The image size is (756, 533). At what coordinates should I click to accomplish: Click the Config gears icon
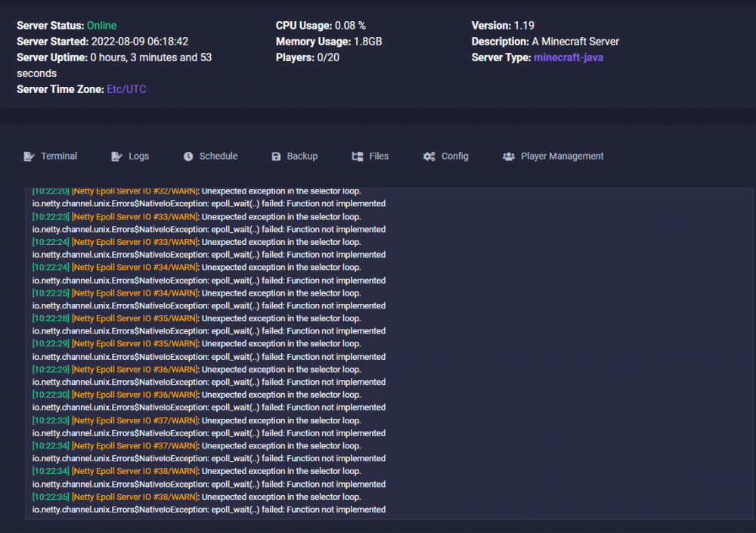click(x=429, y=156)
